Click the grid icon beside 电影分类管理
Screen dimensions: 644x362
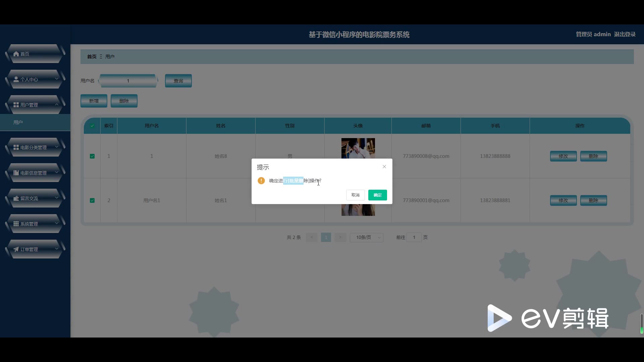point(16,147)
